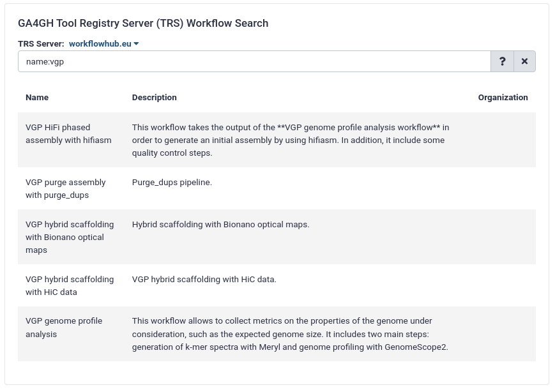Clear the search with the X button
This screenshot has width=555, height=392.
pyautogui.click(x=524, y=61)
